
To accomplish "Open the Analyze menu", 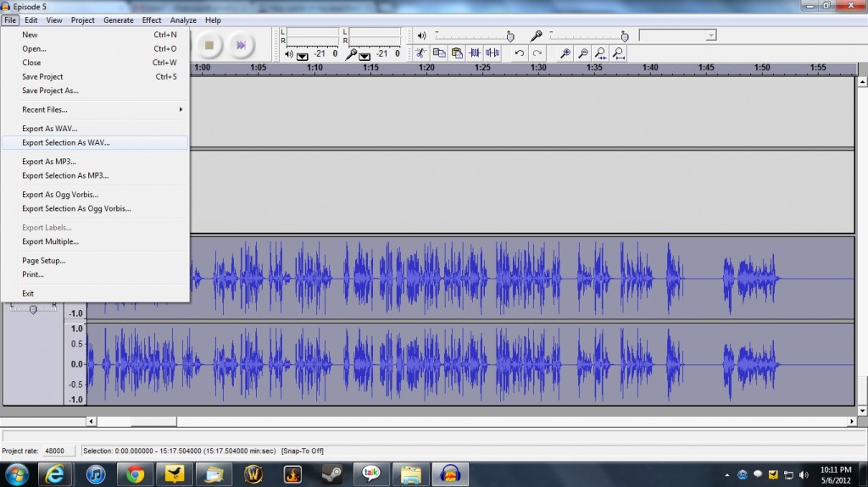I will [183, 20].
